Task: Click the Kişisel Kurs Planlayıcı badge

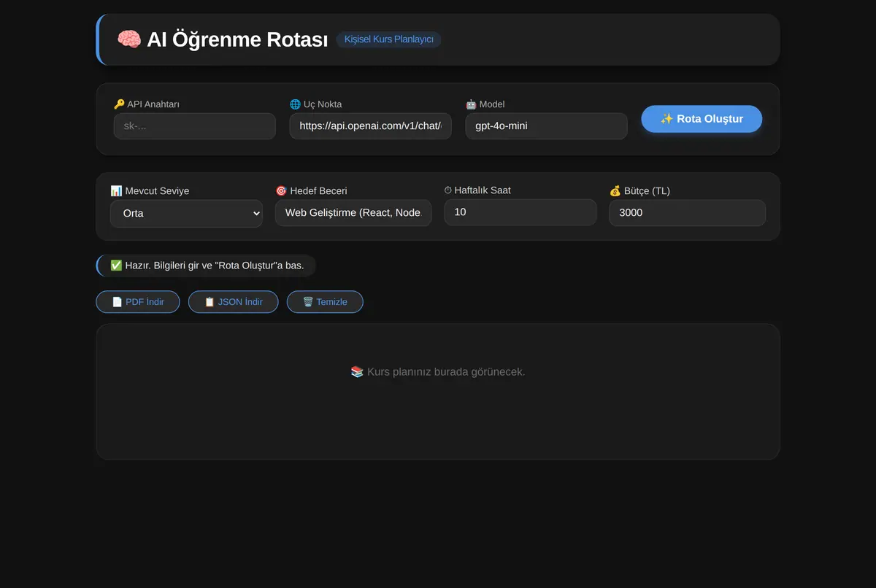Action: (x=388, y=39)
